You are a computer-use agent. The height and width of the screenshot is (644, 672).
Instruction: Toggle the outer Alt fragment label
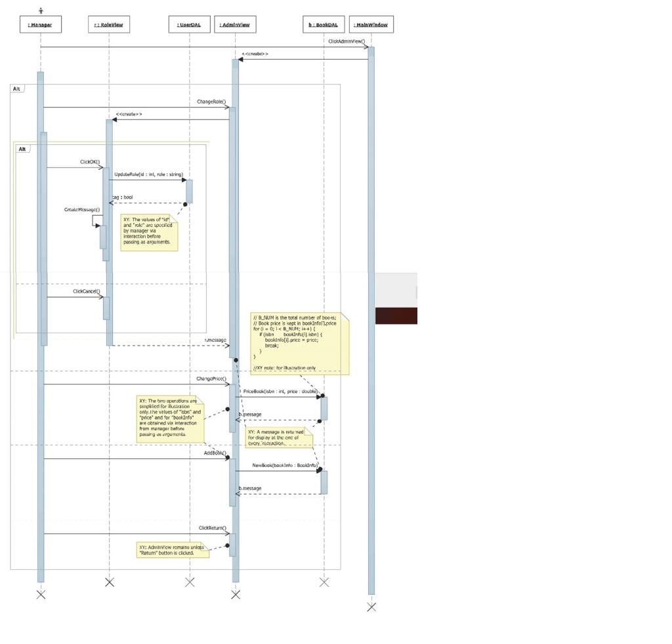[18, 88]
